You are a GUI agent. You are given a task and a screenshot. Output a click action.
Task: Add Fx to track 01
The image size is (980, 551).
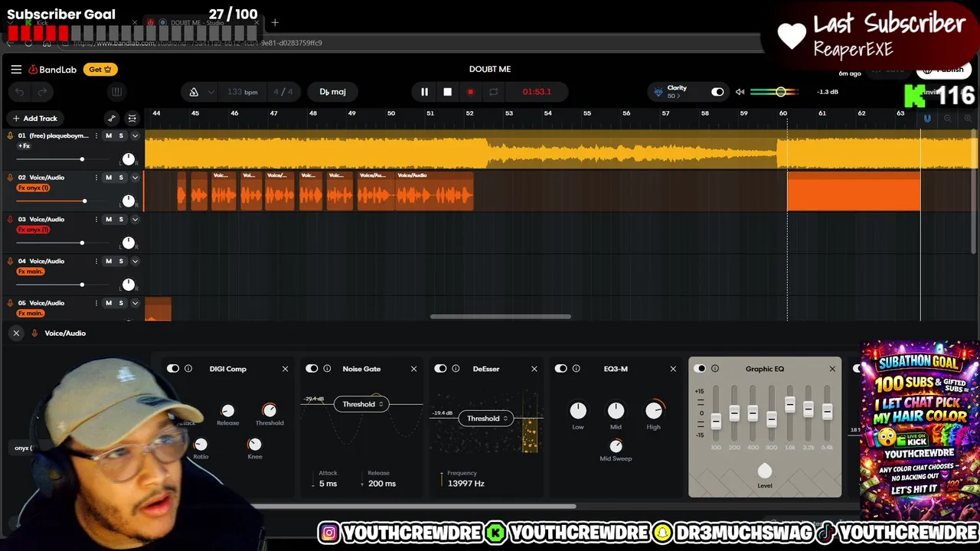[24, 145]
